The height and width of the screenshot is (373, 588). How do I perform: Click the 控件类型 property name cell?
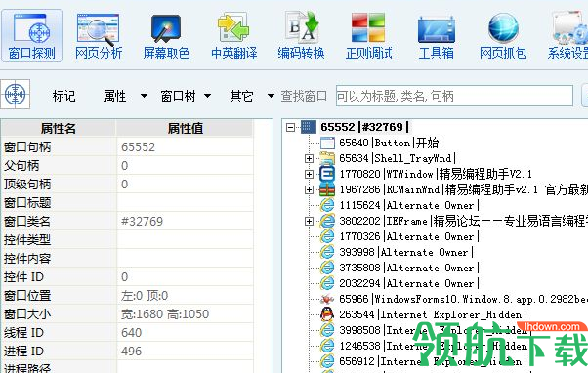tap(59, 240)
